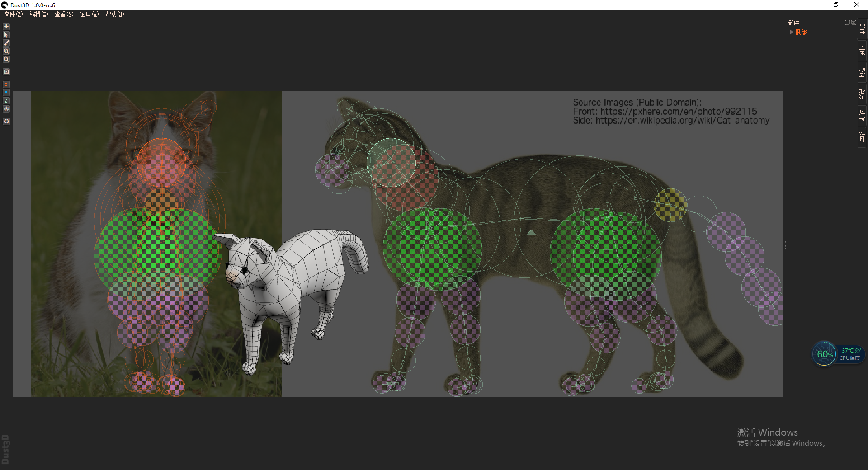Open the turnaround reference image tool
The image size is (868, 470).
tap(6, 71)
